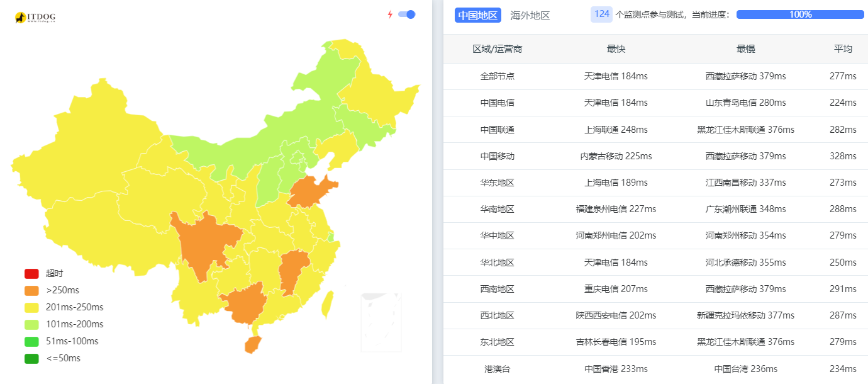868x384 pixels.
Task: Click the 100% progress bar
Action: (800, 14)
